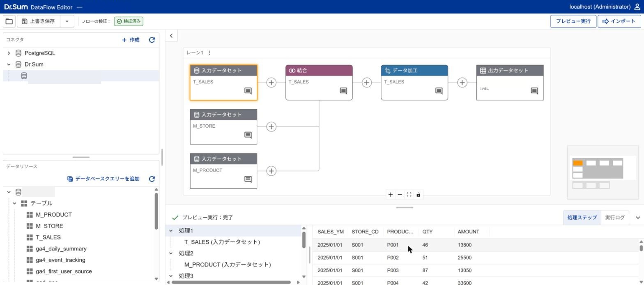This screenshot has height=285, width=644.
Task: Collapse the テーブル tree node
Action: (x=14, y=203)
